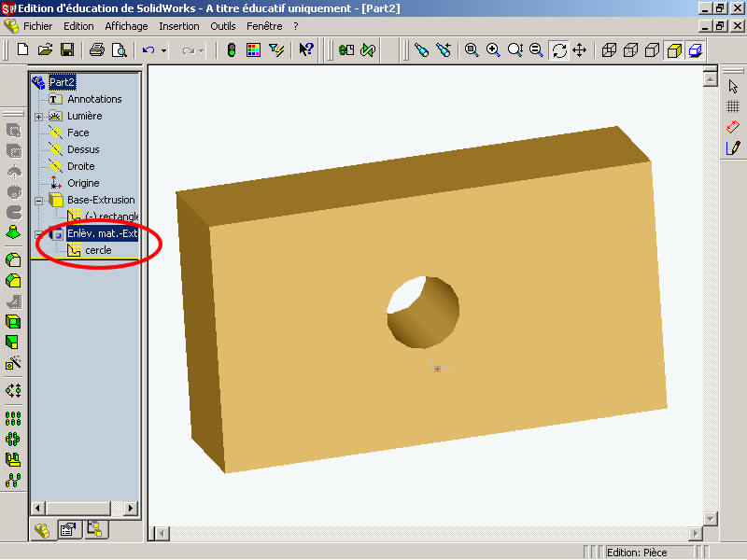Open Print Preview from the toolbar

coord(119,49)
